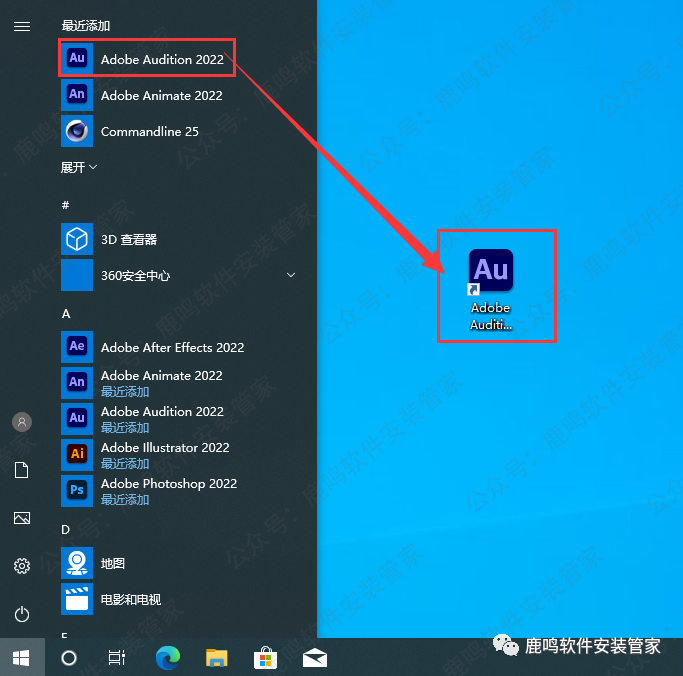Image resolution: width=683 pixels, height=676 pixels.
Task: Click the user account avatar
Action: [21, 422]
